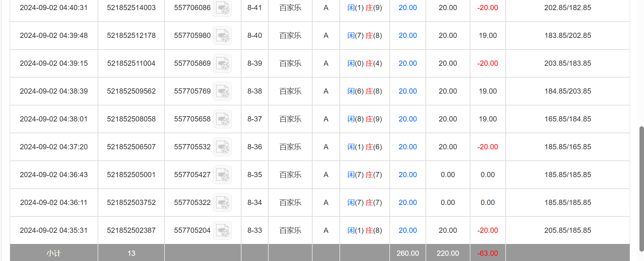View replay icon next to 557705769
Viewport: 644px width, 261px height.
[x=222, y=91]
